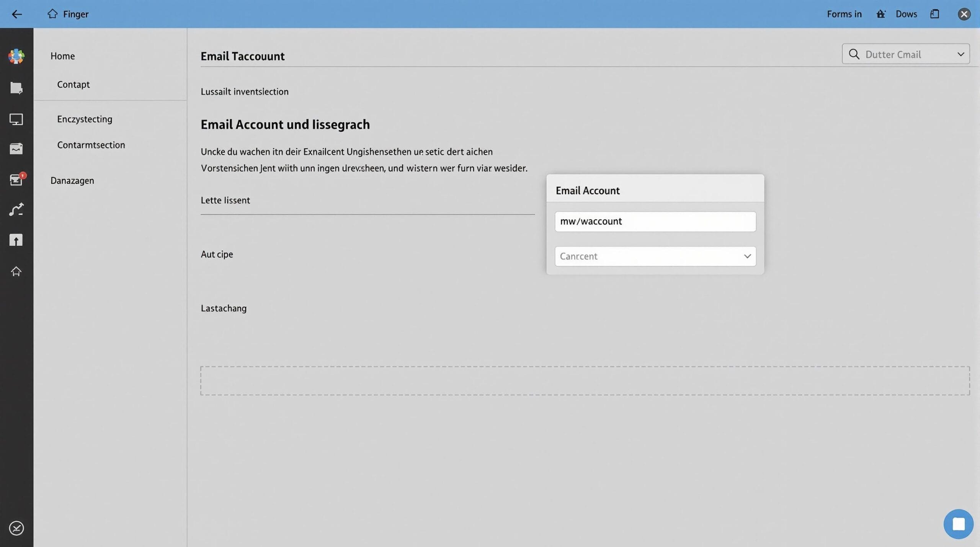Open the colorful app logo in sidebar
The height and width of the screenshot is (547, 980).
[x=16, y=56]
